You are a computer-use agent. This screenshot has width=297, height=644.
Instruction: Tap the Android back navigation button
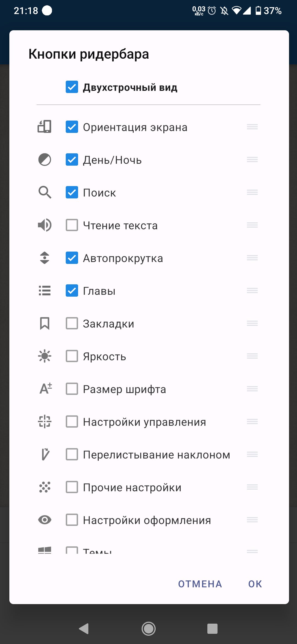click(x=84, y=629)
